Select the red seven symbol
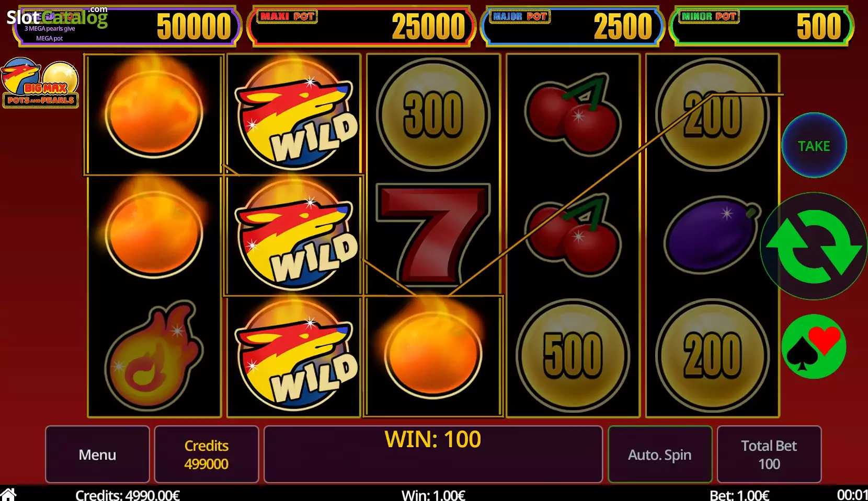The image size is (868, 501). (x=433, y=234)
